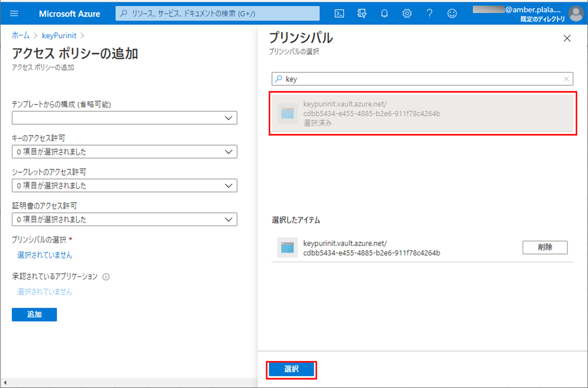This screenshot has height=388, width=588.
Task: Click the info icon beside 承認されているアプリケーション
Action: point(106,277)
